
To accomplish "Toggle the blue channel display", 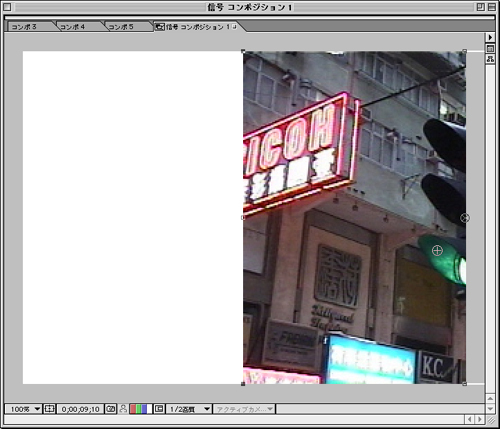I will tap(144, 409).
